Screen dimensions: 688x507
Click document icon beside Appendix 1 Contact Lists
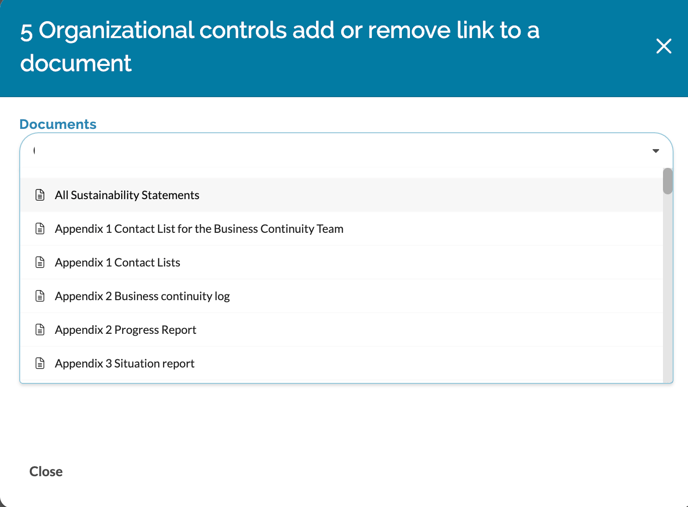(40, 262)
